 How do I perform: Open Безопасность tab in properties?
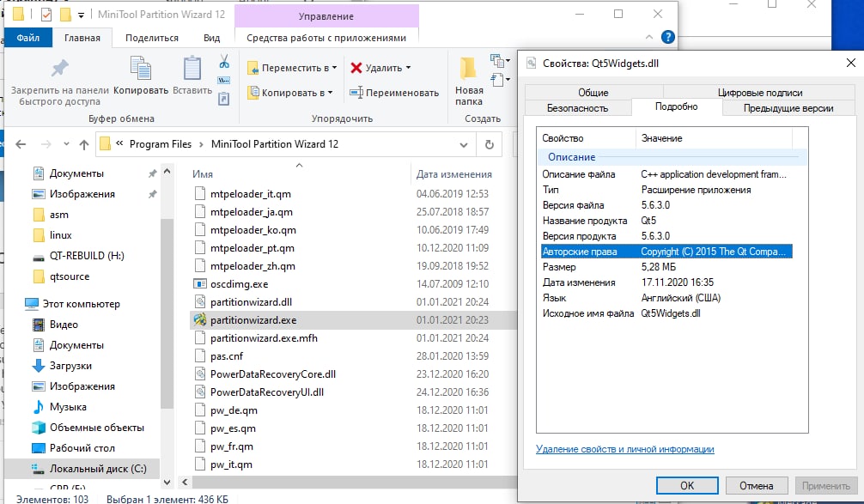pyautogui.click(x=577, y=108)
